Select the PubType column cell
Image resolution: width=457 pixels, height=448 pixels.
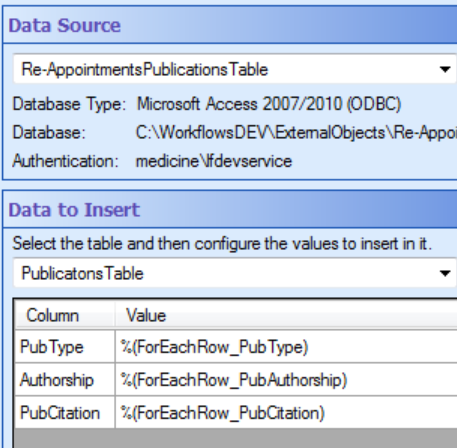point(65,347)
